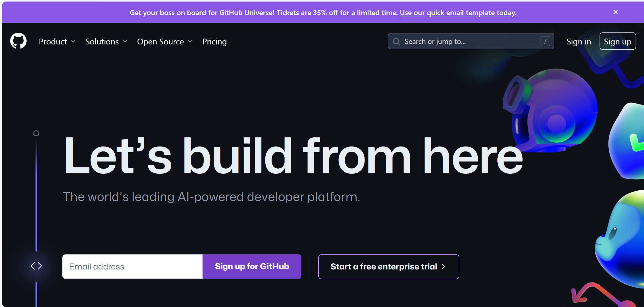Click Sign in link
The image size is (644, 307).
pos(579,41)
